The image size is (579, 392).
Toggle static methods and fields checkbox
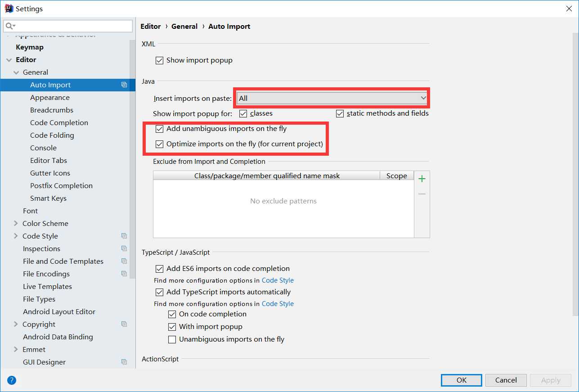coord(340,113)
